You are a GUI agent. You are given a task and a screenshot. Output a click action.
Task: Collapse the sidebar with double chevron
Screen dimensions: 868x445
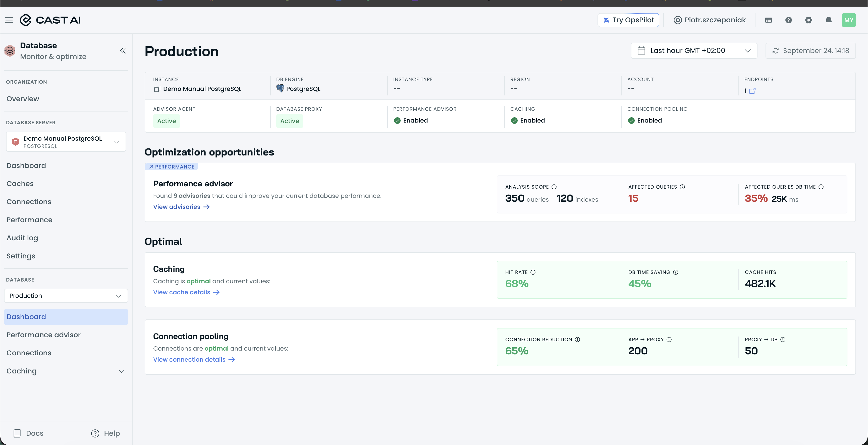(123, 51)
